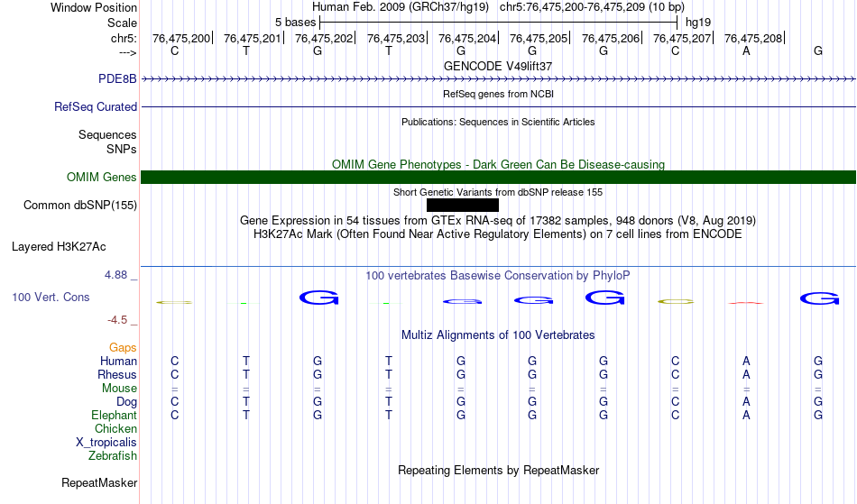The width and height of the screenshot is (857, 504).
Task: Select the Human species row label
Action: (118, 361)
